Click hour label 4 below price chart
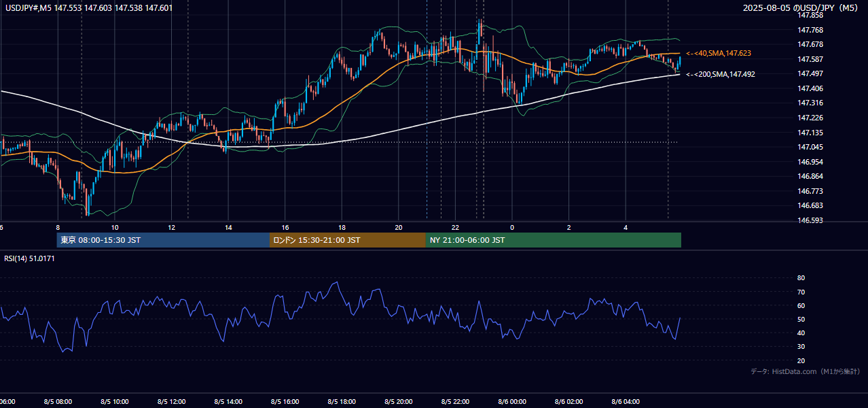This screenshot has height=408, width=868. [x=626, y=227]
